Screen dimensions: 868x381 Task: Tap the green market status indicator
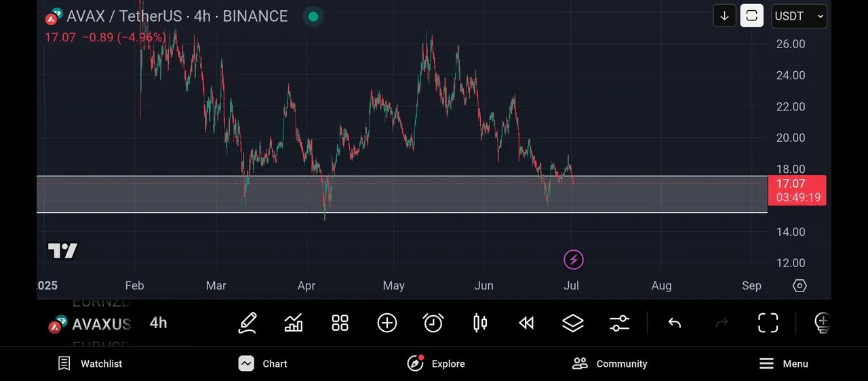(313, 16)
